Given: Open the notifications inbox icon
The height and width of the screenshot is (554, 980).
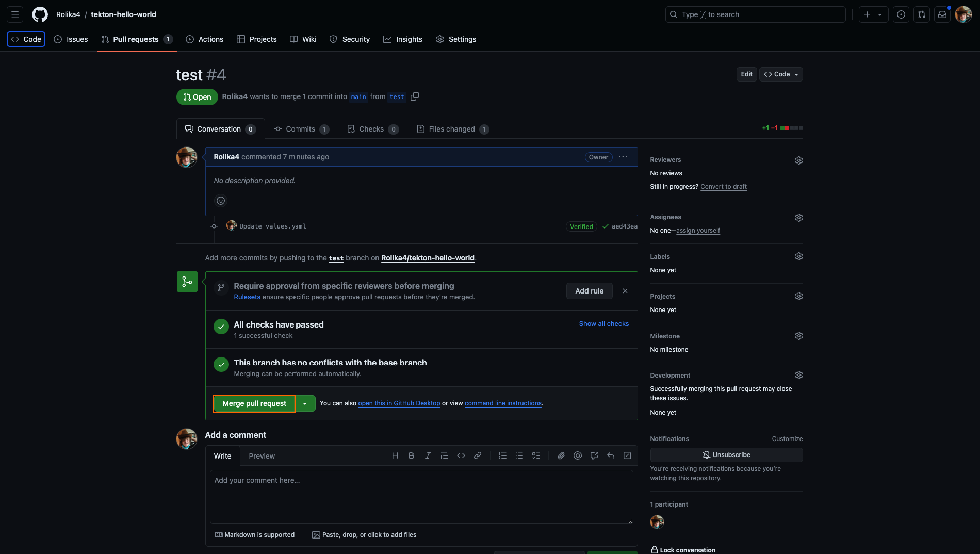Looking at the screenshot, I should [x=942, y=14].
